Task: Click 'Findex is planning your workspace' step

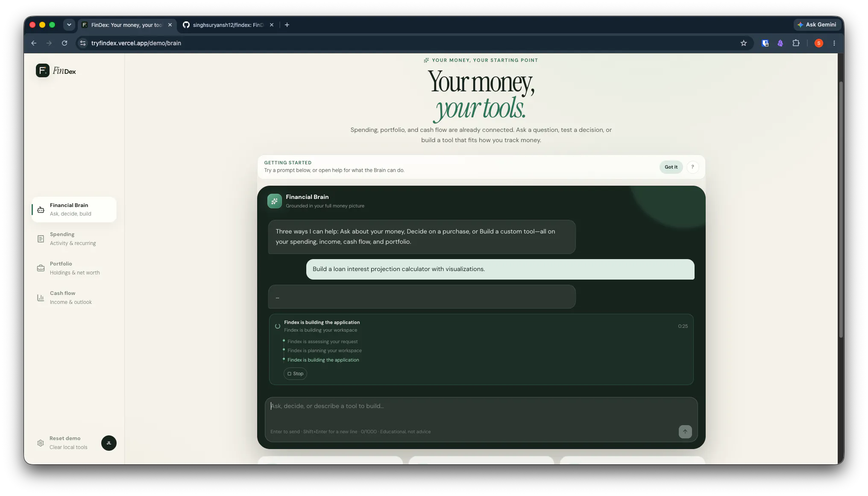Action: [325, 350]
